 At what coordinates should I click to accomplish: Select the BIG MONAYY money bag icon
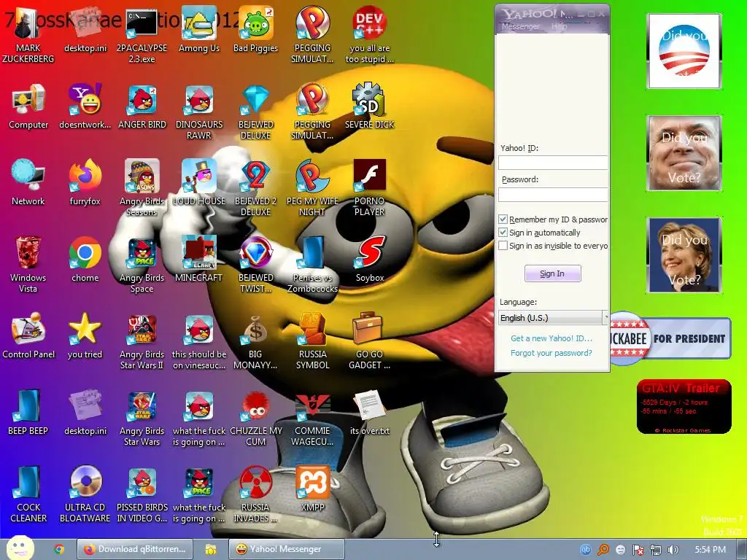(255, 342)
